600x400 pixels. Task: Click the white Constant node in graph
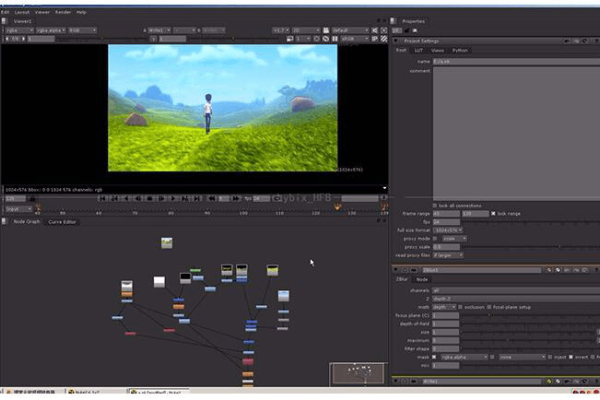pos(159,282)
